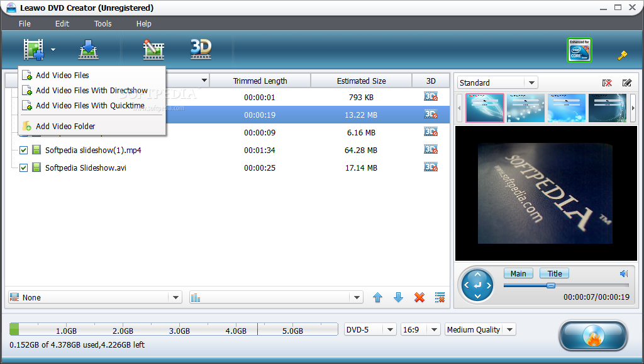Click the right arrow on navigation pad
The width and height of the screenshot is (644, 364).
[x=488, y=285]
